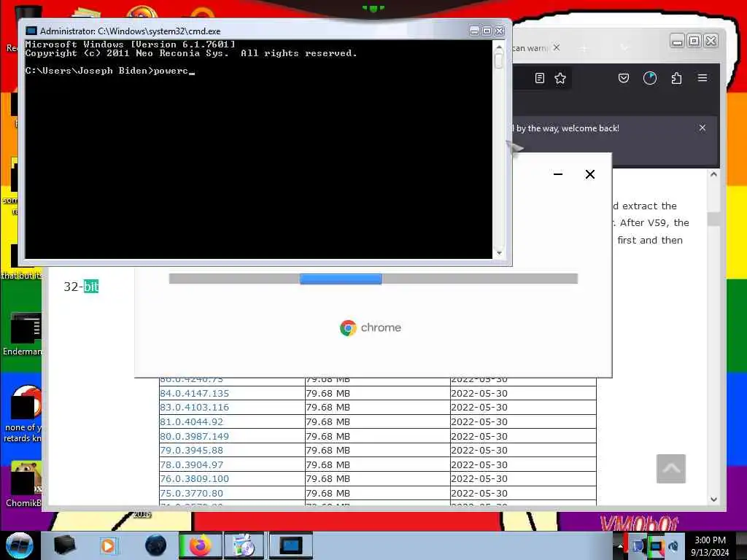
Task: Click the Chrome installer progress bar
Action: click(x=373, y=279)
